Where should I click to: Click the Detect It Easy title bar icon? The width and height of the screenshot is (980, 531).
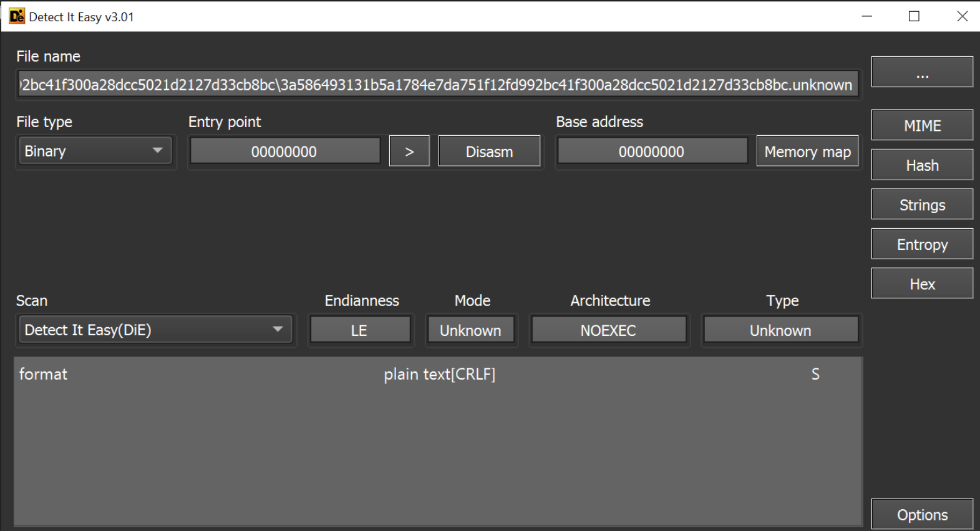[17, 16]
